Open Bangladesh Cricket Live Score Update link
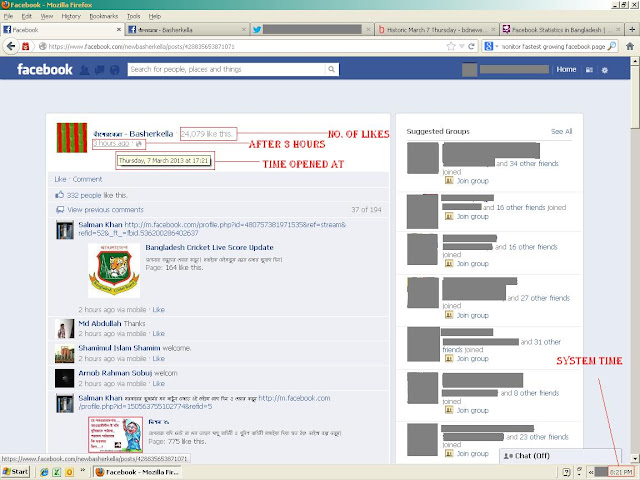This screenshot has width=640, height=480. [x=209, y=247]
